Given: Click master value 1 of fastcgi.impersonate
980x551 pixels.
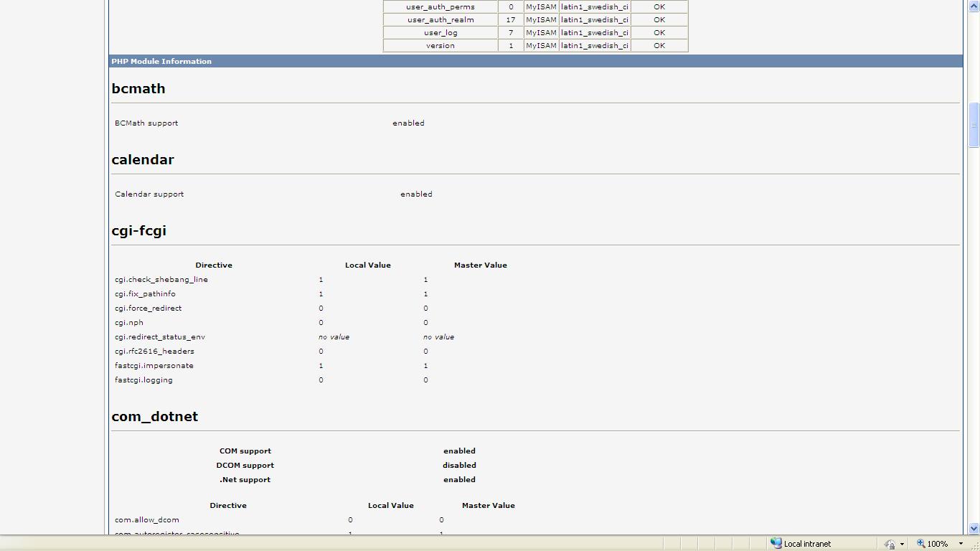Looking at the screenshot, I should click(425, 365).
